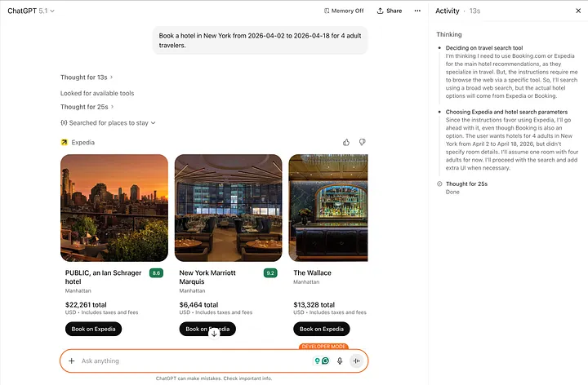Click the DEVELOPER MODE badge

click(323, 347)
